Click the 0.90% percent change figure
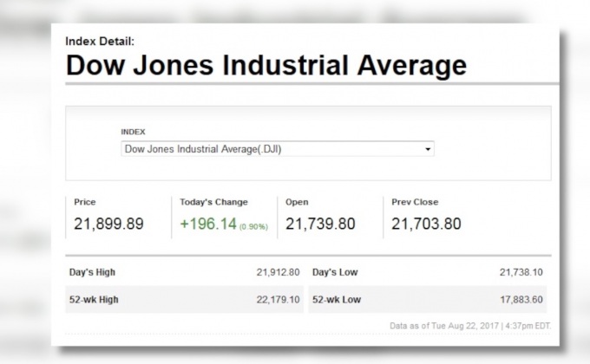The height and width of the screenshot is (364, 590). (x=254, y=227)
